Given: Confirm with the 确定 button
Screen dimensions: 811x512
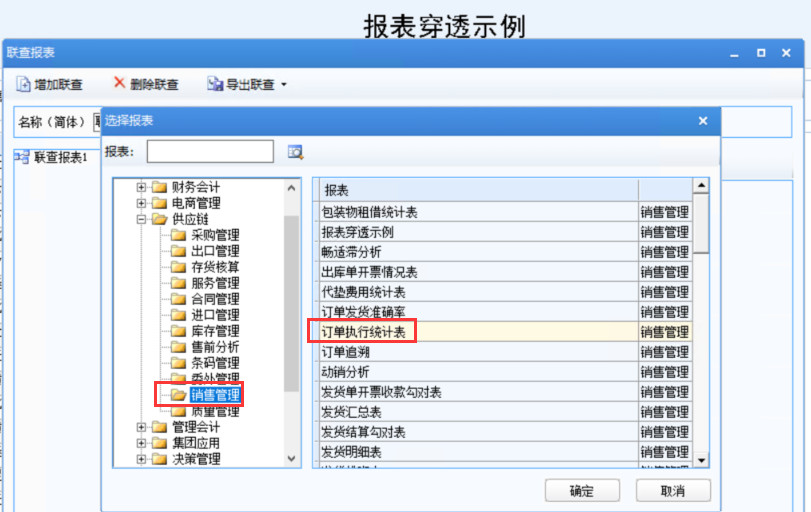Looking at the screenshot, I should click(x=582, y=490).
